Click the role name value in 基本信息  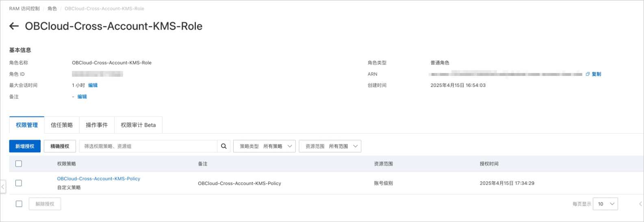112,63
